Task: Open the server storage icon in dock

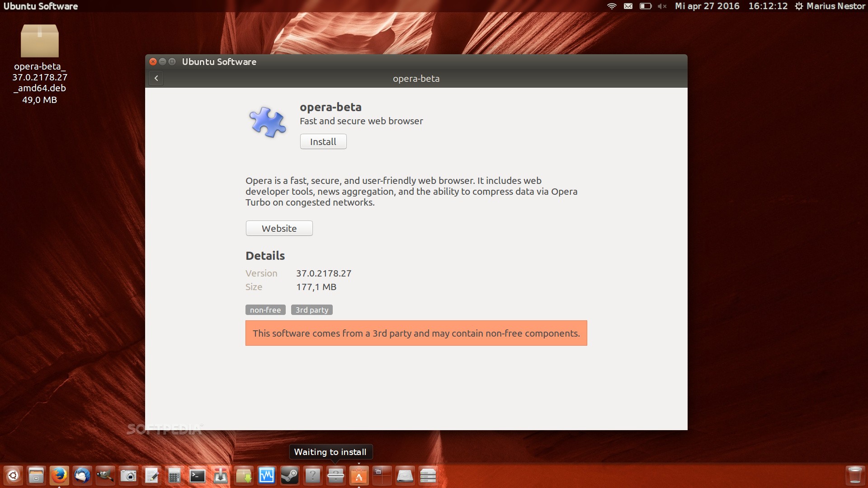Action: click(428, 475)
